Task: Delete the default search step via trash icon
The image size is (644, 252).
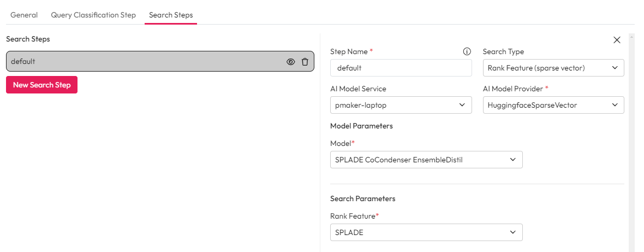Action: coord(305,62)
